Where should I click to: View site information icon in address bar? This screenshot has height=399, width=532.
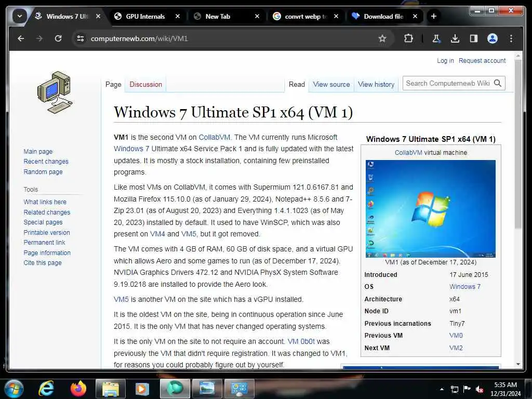(x=81, y=38)
